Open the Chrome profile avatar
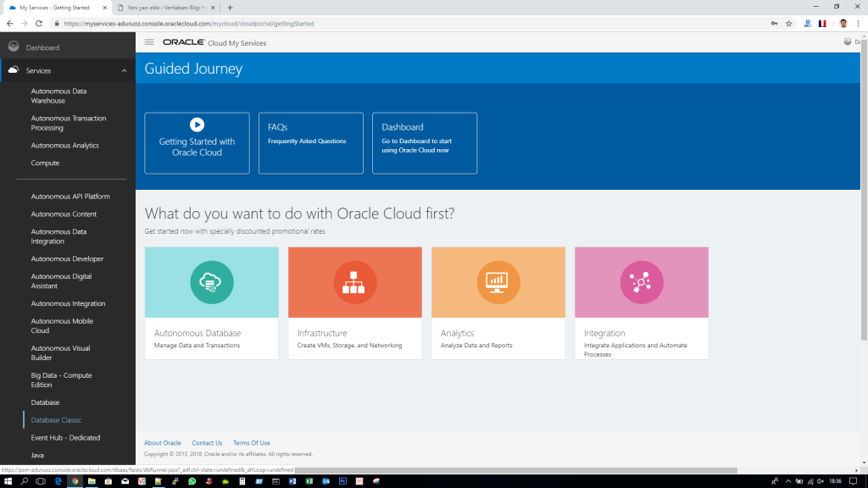The width and height of the screenshot is (868, 488). click(843, 24)
